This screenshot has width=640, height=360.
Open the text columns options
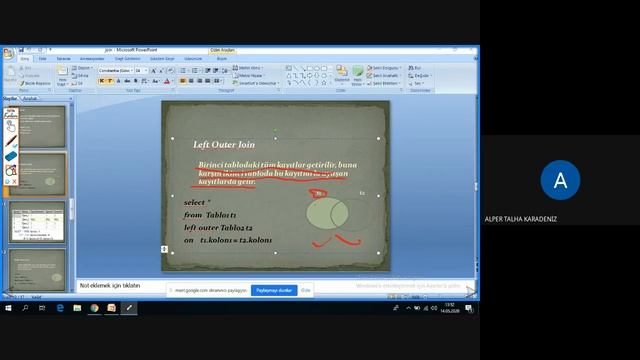click(x=218, y=81)
